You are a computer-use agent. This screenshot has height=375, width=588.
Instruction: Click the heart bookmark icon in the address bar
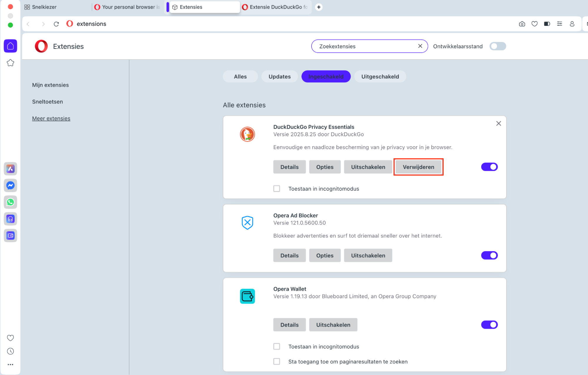point(534,24)
